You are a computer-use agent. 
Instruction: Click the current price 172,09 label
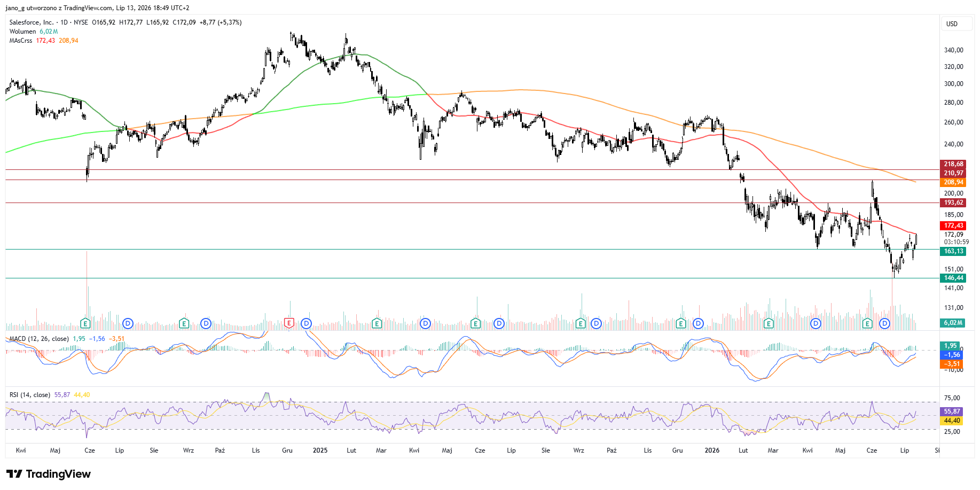pos(953,235)
